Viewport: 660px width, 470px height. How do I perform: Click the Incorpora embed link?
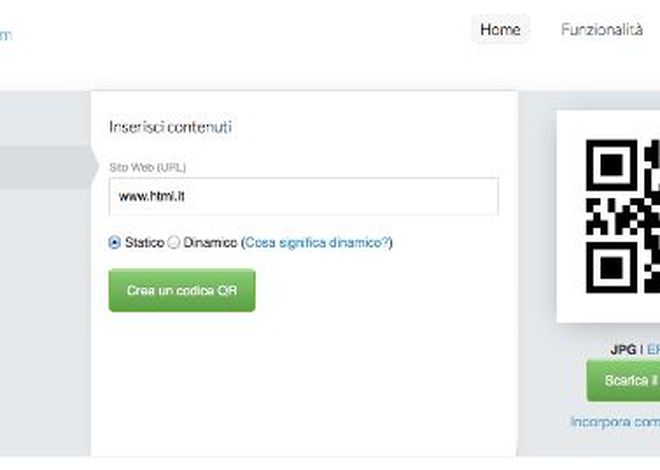pyautogui.click(x=615, y=422)
